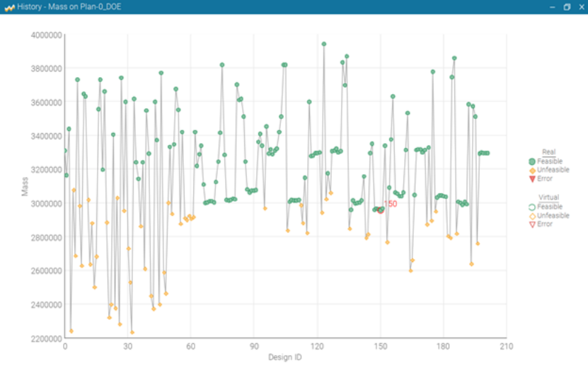The image size is (588, 373).
Task: Click the 60 x-axis tick label
Action: pyautogui.click(x=191, y=346)
